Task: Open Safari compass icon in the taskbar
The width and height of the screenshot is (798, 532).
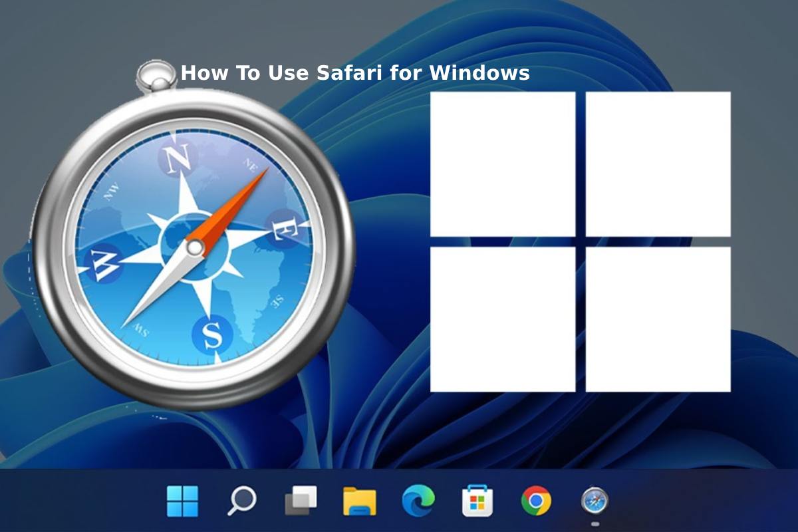Action: point(595,501)
